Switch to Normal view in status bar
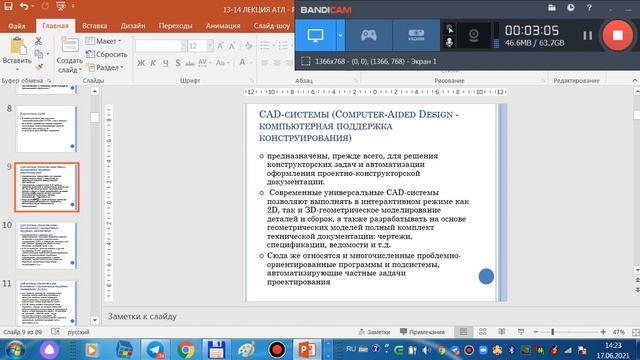This screenshot has width=640, height=360. (x=463, y=332)
